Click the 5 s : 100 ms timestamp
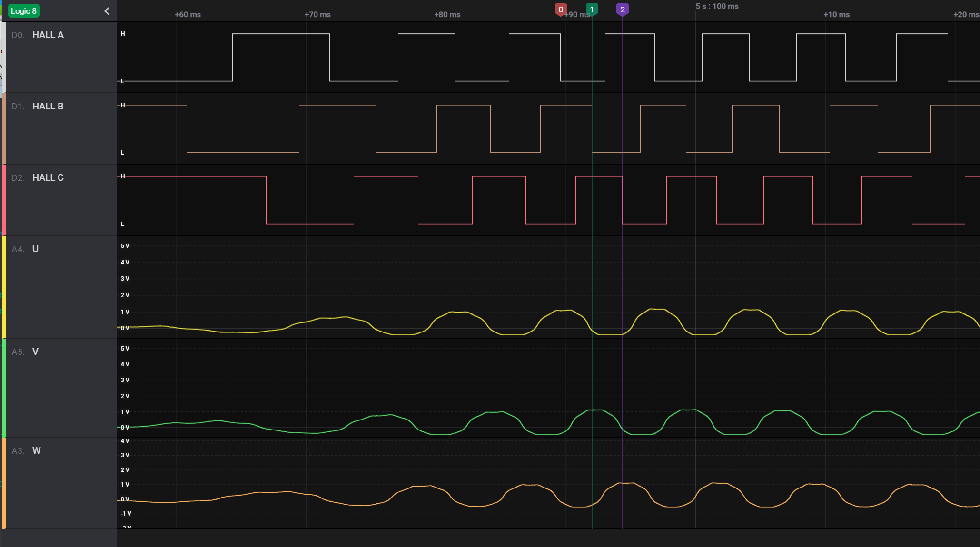The image size is (980, 547). [717, 6]
